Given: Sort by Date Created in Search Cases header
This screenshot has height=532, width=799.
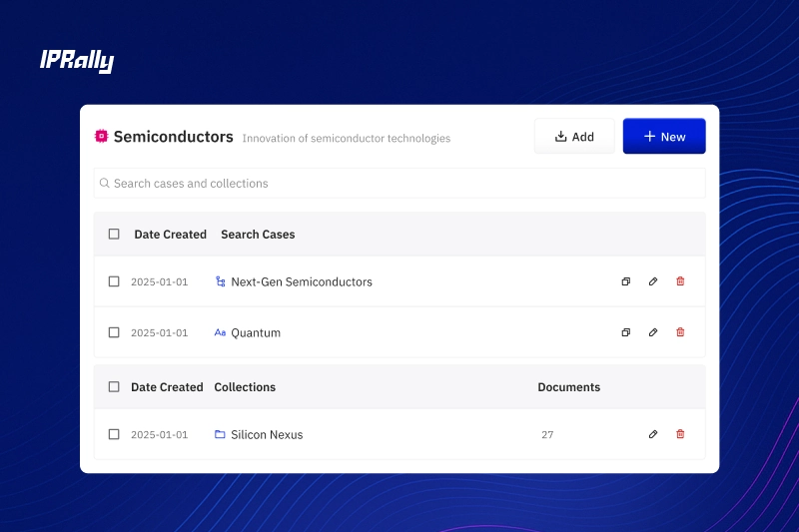Looking at the screenshot, I should tap(170, 235).
